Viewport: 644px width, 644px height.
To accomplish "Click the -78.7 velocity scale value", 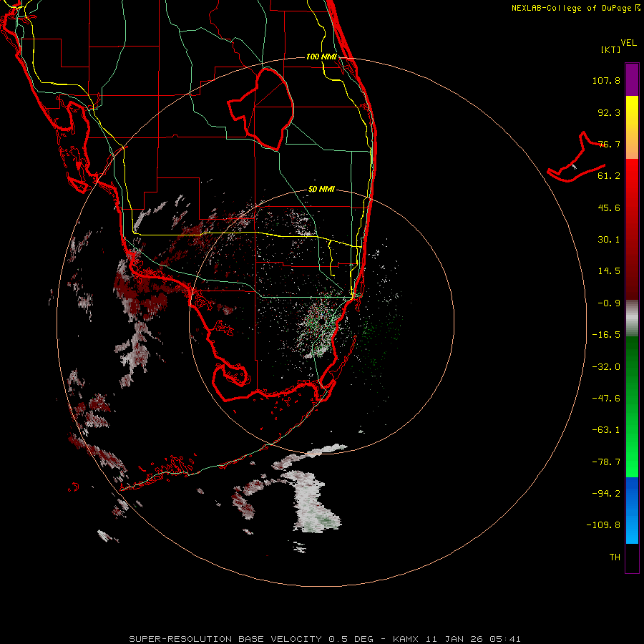I will (606, 462).
